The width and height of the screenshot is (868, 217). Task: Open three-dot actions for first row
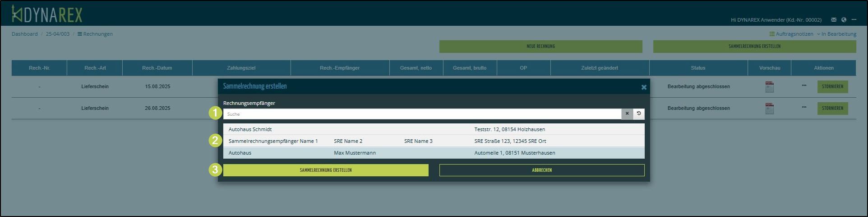pos(804,86)
